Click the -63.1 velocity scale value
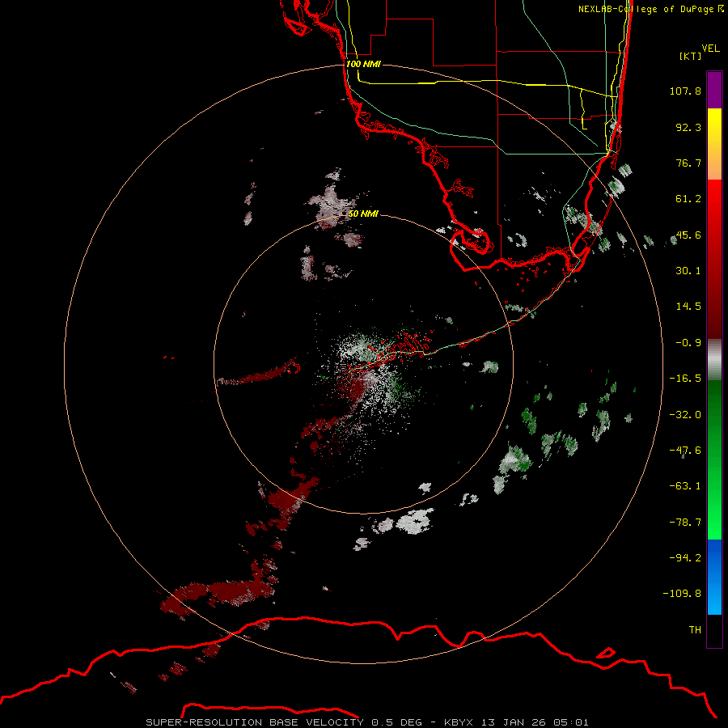Viewport: 728px width, 728px height. [685, 486]
